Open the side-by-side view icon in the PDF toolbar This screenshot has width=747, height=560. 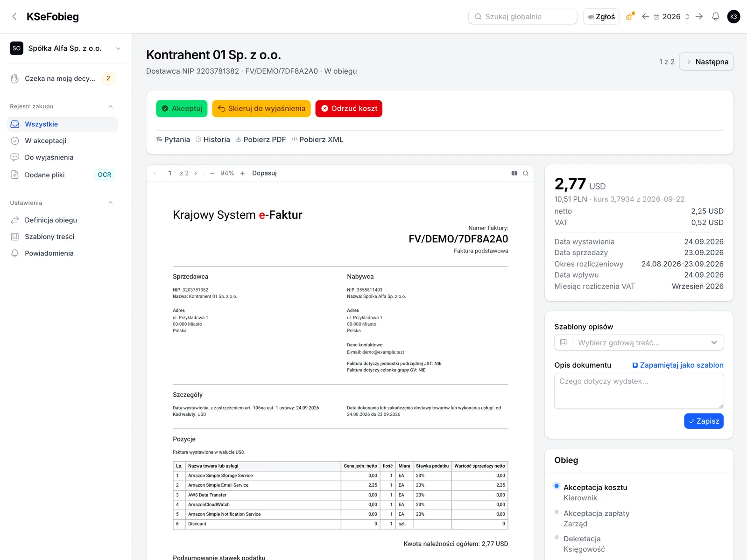[514, 173]
